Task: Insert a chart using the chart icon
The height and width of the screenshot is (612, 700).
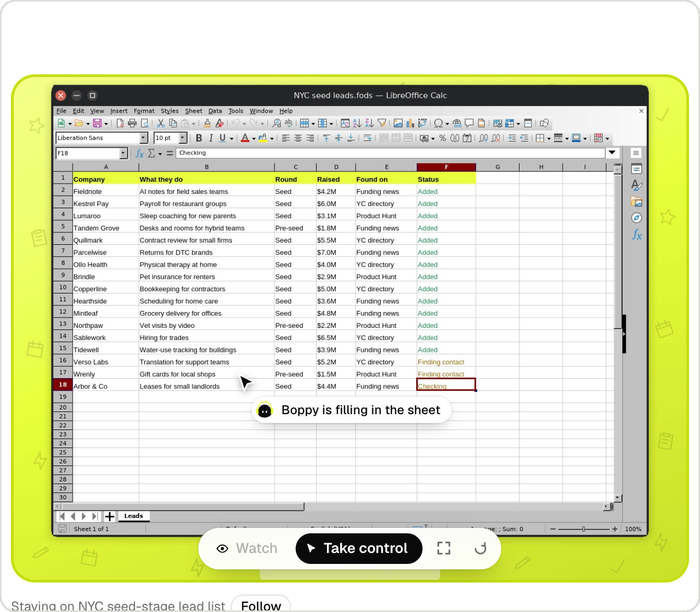Action: 410,123
